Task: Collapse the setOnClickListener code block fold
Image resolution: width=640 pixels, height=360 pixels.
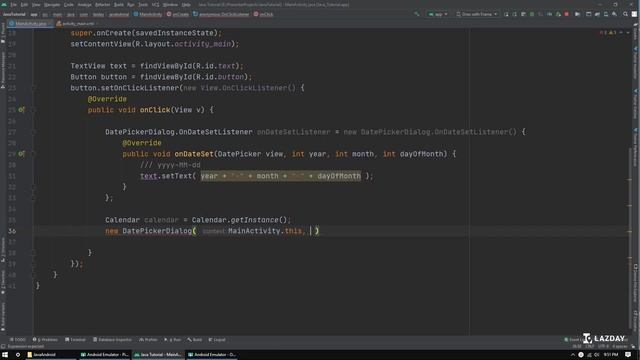Action: point(35,88)
